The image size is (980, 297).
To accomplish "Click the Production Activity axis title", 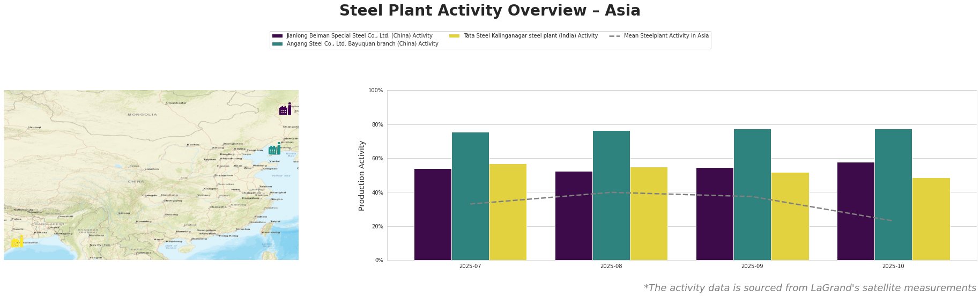I will click(362, 175).
